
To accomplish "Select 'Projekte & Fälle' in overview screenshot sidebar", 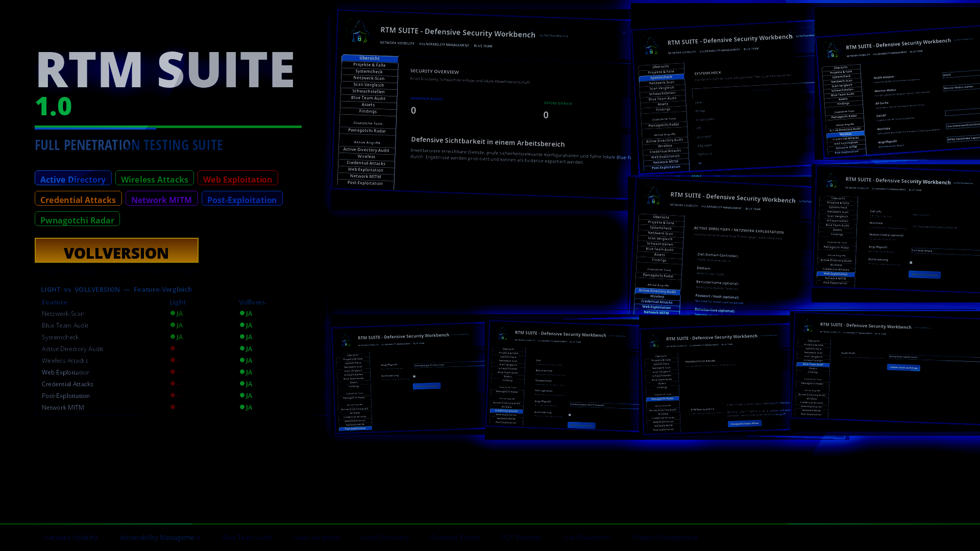I will point(370,65).
